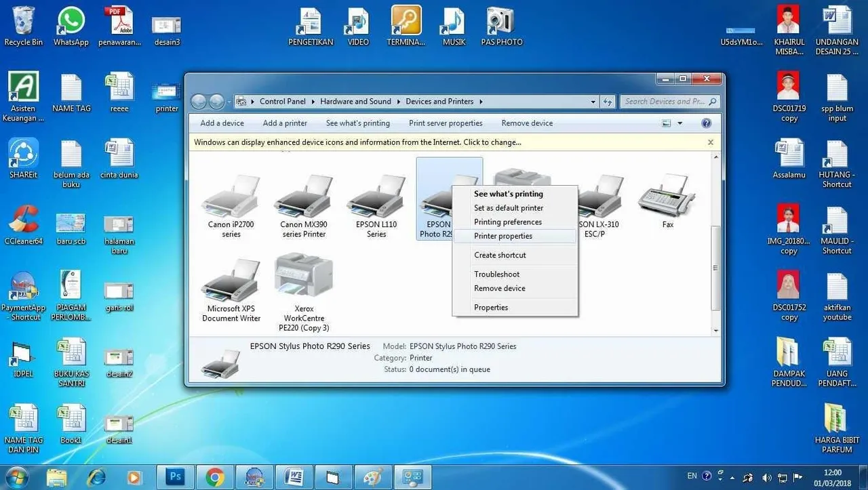Open Paint from the taskbar
Viewport: 868px width, 490px height.
click(x=373, y=477)
